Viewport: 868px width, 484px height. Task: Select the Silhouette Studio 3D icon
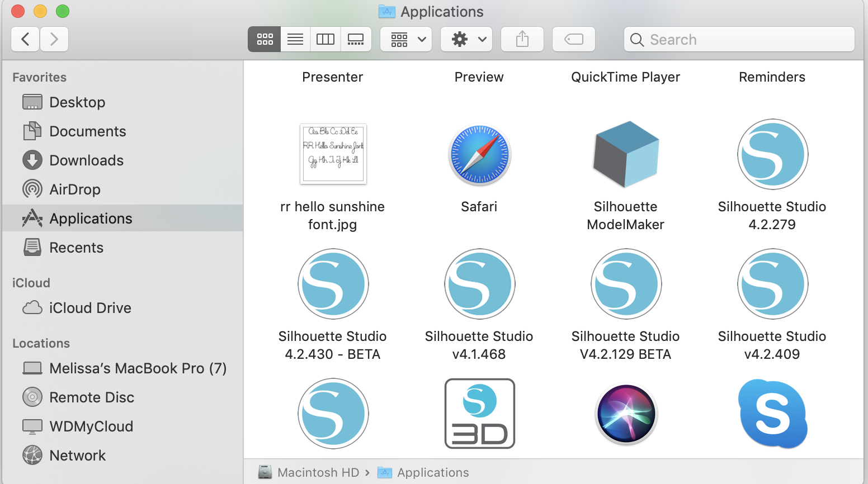(479, 414)
